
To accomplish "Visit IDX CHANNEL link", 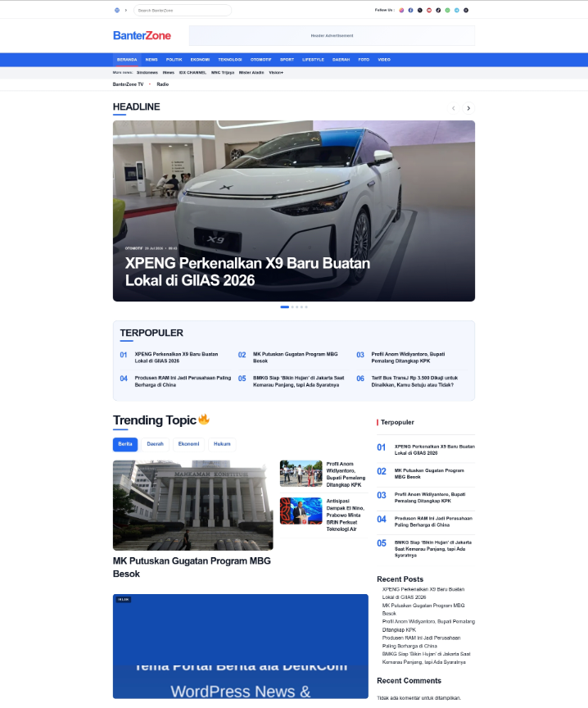I will click(x=192, y=73).
